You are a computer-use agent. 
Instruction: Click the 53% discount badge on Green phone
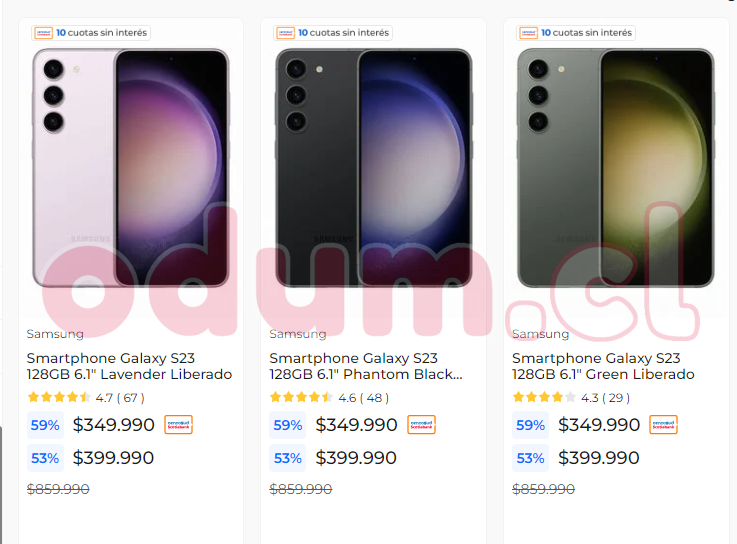click(530, 458)
